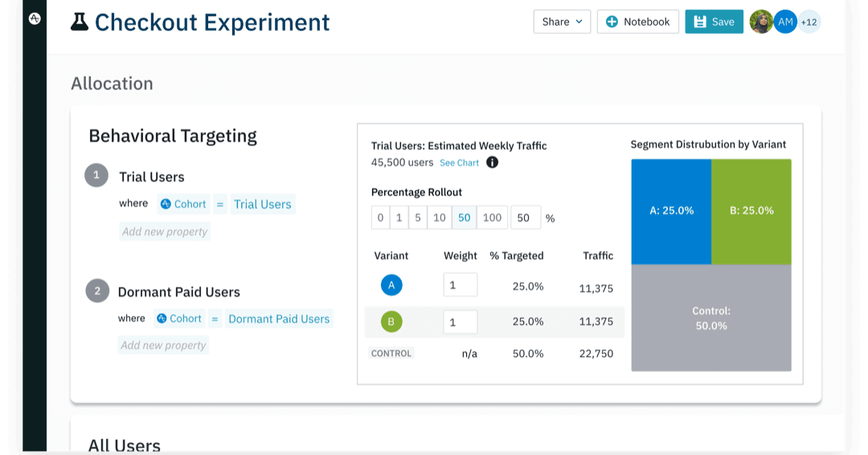The width and height of the screenshot is (868, 455).
Task: Click the blue variant A circle badge
Action: [x=391, y=285]
